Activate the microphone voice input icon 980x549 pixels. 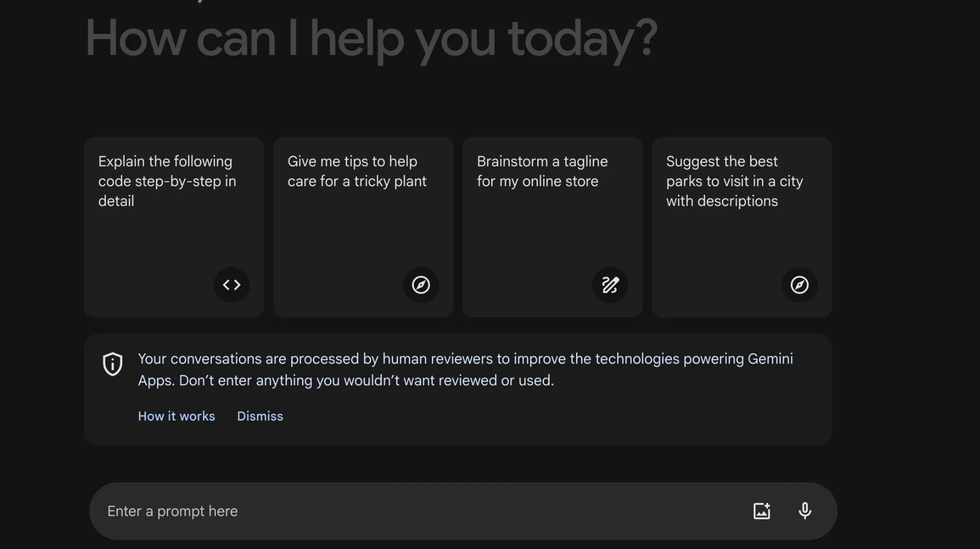804,511
